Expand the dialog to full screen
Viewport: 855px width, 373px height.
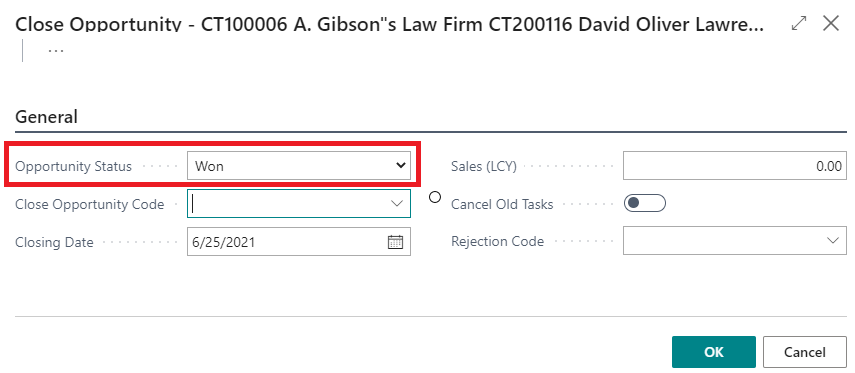click(x=799, y=23)
